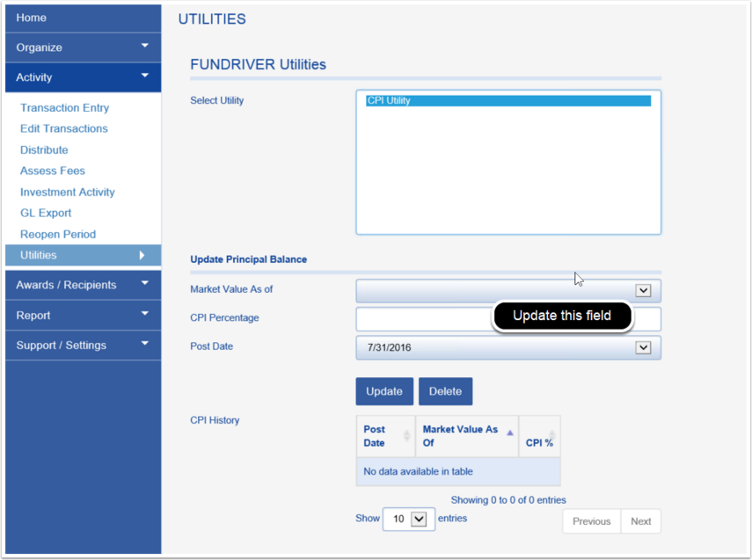Select CPI Utility in the list
752x560 pixels.
[x=508, y=101]
